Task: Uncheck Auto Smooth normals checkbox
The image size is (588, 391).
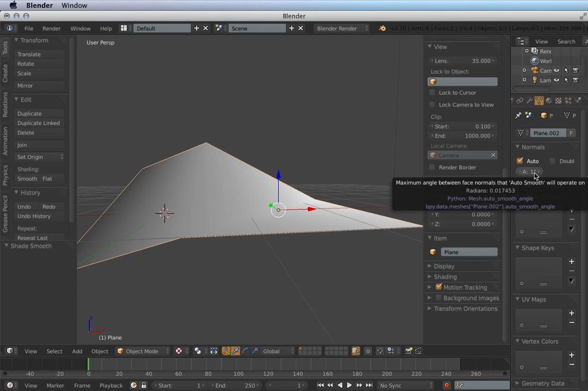Action: [x=520, y=160]
